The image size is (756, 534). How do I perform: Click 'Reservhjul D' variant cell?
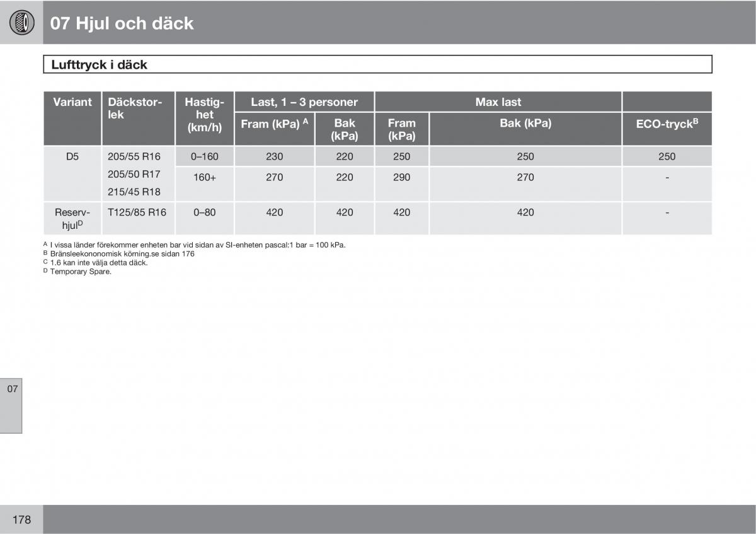pyautogui.click(x=72, y=218)
